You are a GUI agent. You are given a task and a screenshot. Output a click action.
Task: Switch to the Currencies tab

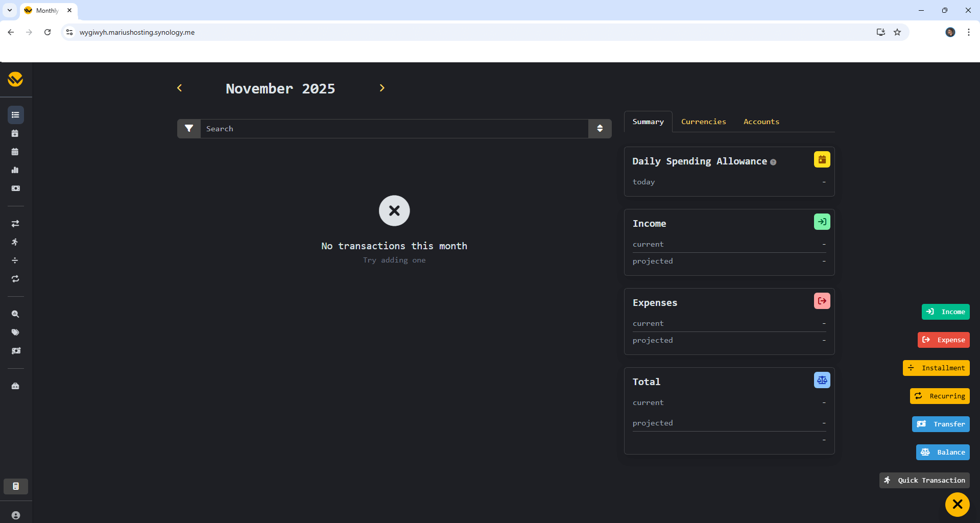click(703, 122)
